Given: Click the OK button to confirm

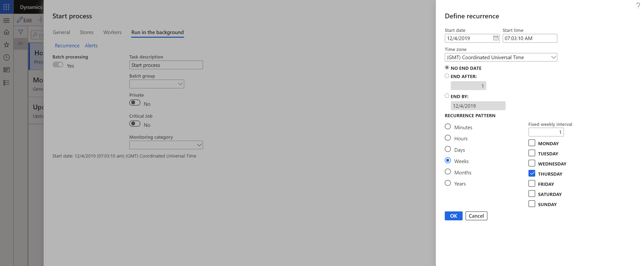Looking at the screenshot, I should click(x=453, y=216).
